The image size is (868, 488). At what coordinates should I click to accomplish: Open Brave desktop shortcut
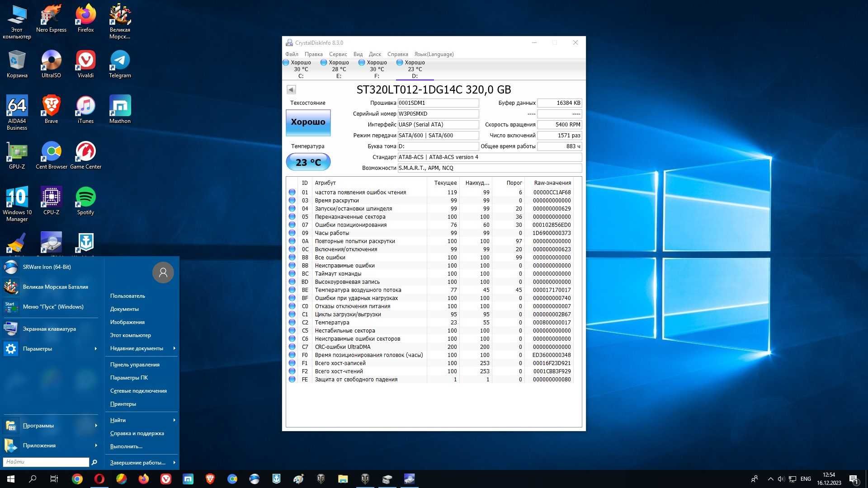51,109
